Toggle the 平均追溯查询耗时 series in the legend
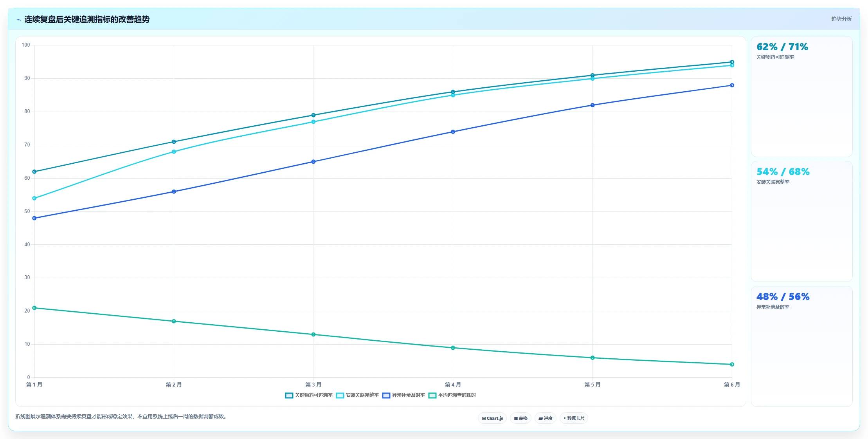Screen dimensions: 868x439 (x=452, y=396)
